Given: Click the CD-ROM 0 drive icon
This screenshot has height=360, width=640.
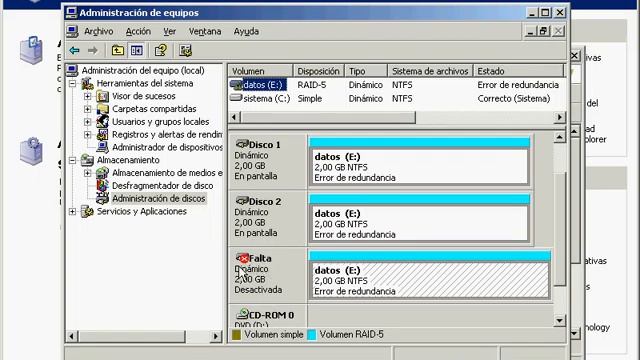Looking at the screenshot, I should 242,314.
